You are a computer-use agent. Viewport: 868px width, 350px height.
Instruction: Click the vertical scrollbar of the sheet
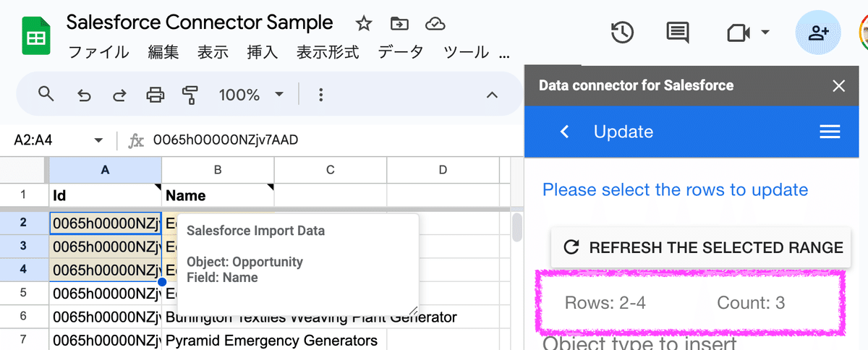(517, 227)
